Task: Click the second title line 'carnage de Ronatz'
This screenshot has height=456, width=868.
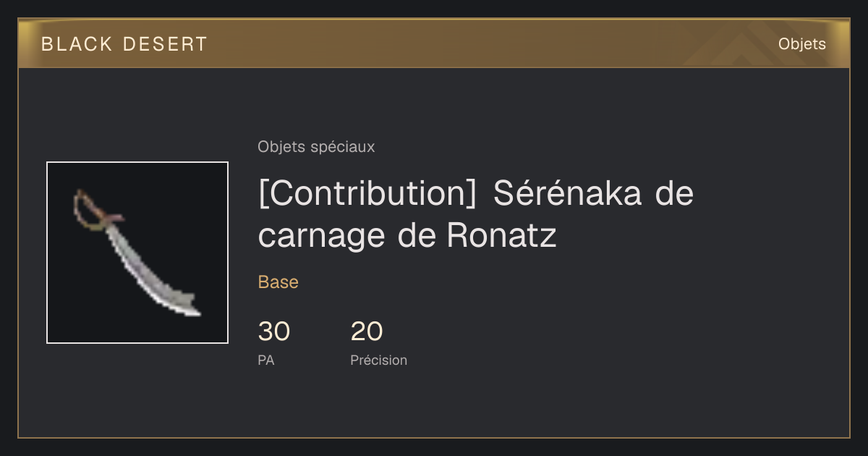Action: click(407, 236)
